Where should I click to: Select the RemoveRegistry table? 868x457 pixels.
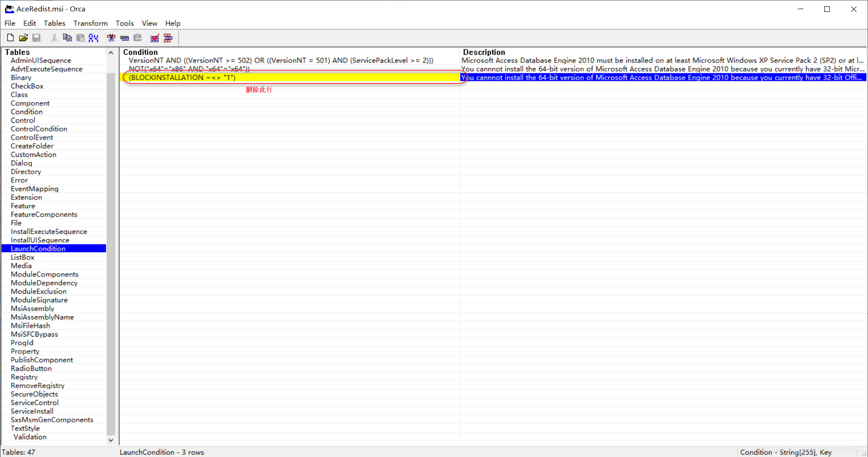pyautogui.click(x=37, y=385)
